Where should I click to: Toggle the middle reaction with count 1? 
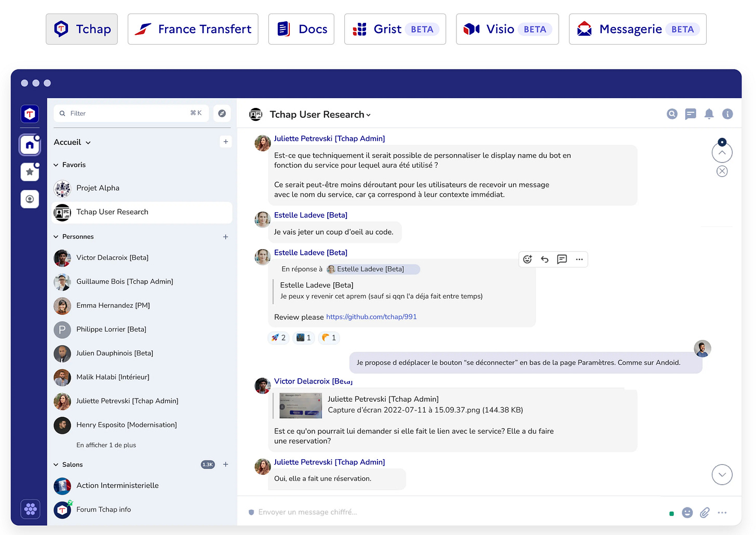click(304, 338)
